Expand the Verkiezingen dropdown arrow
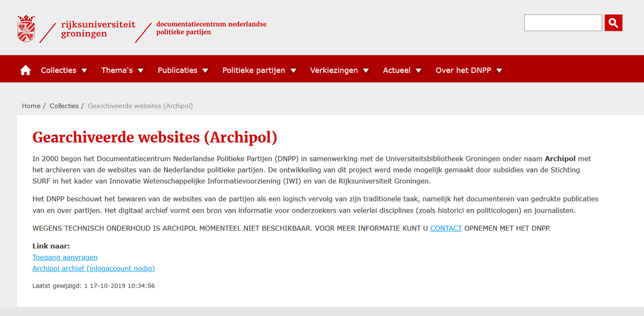Viewport: 644px width, 316px height. (x=366, y=70)
